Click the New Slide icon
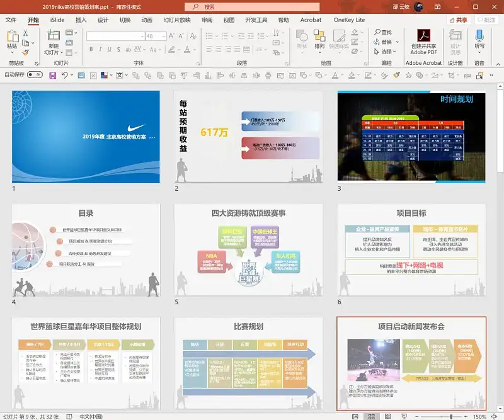Viewport: 504px width, 420px height. [x=54, y=35]
